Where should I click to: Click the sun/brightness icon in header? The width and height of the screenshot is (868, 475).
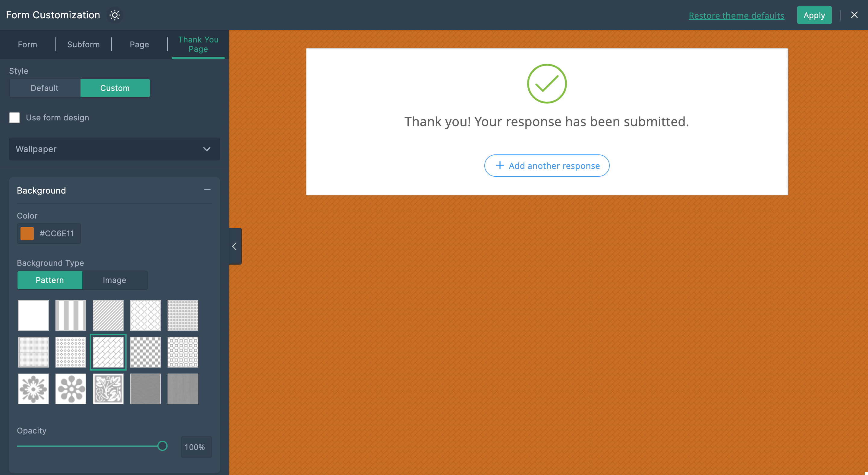coord(115,15)
